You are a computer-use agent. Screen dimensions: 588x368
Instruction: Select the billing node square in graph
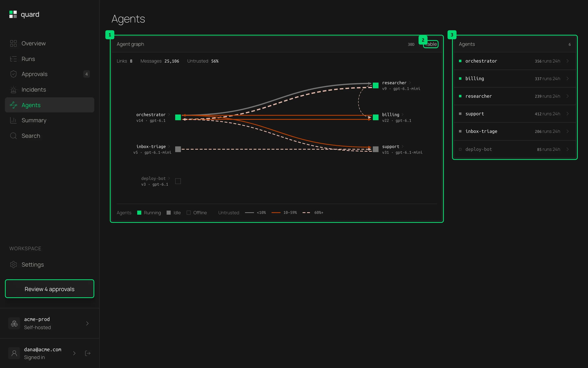pos(376,117)
